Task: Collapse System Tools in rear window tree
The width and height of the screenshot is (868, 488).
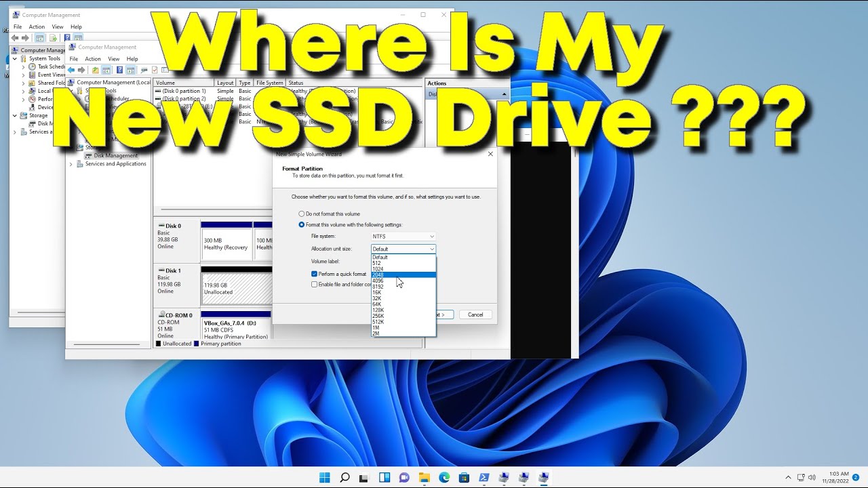Action: click(16, 58)
